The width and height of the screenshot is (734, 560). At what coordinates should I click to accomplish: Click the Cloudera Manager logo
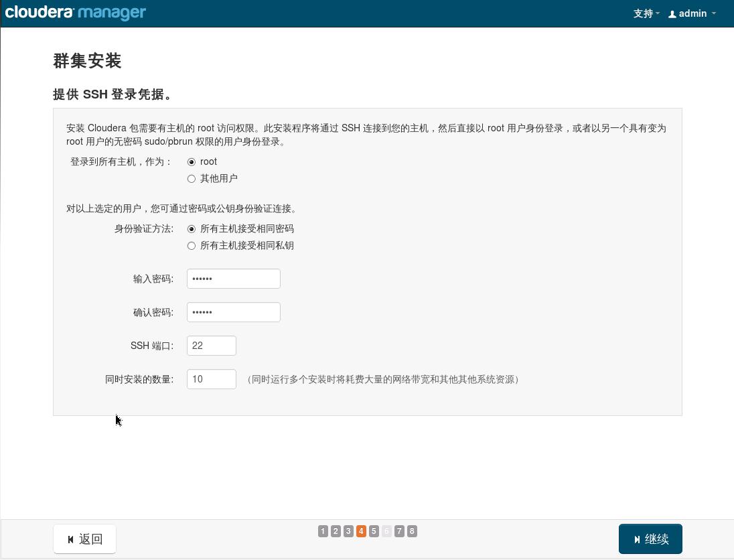click(x=75, y=12)
